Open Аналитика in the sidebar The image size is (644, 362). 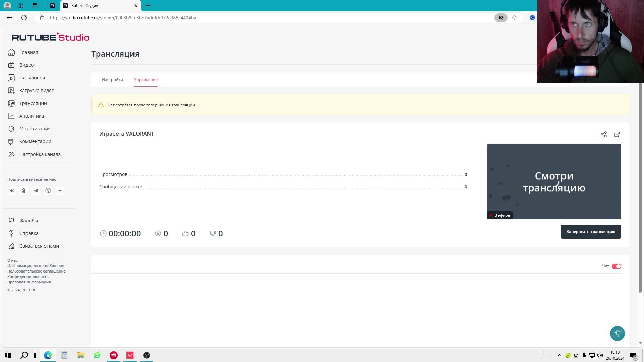point(32,116)
